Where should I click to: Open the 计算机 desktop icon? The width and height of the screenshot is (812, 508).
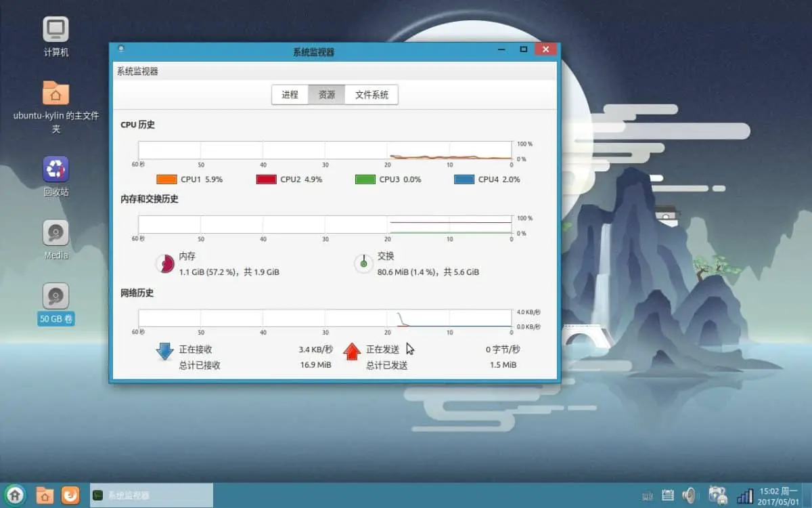(x=56, y=37)
